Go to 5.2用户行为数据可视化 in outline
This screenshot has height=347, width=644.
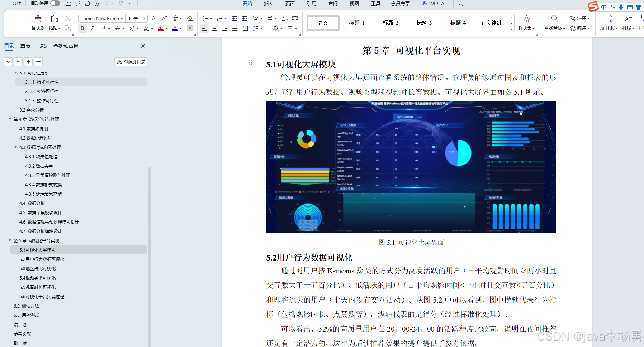coord(42,259)
